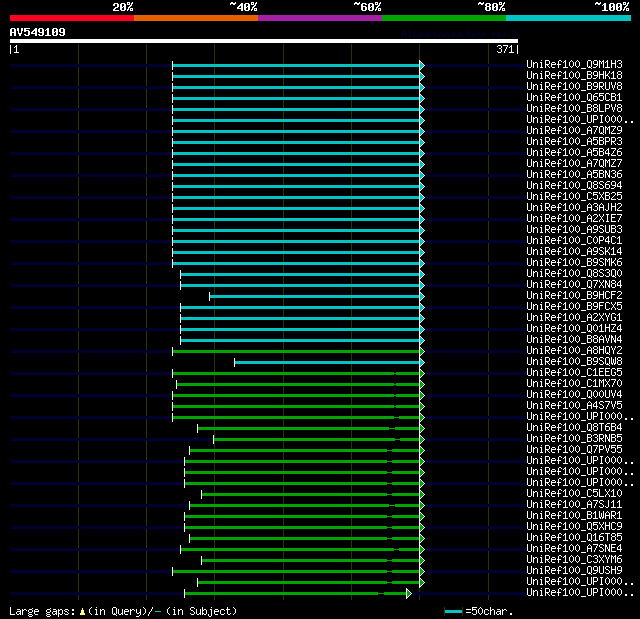Select the UniRef100_Q16T85 label
Image resolution: width=640 pixels, height=619 pixels.
574,538
